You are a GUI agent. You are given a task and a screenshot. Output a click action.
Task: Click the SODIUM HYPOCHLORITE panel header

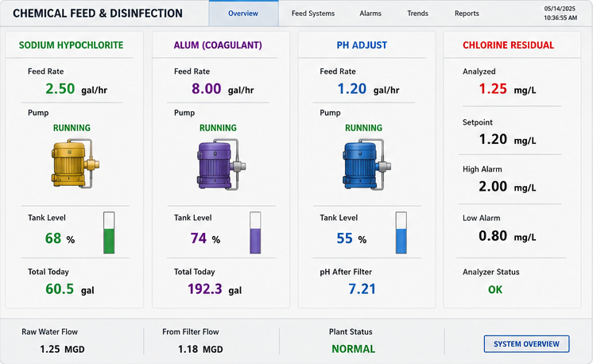tap(71, 45)
